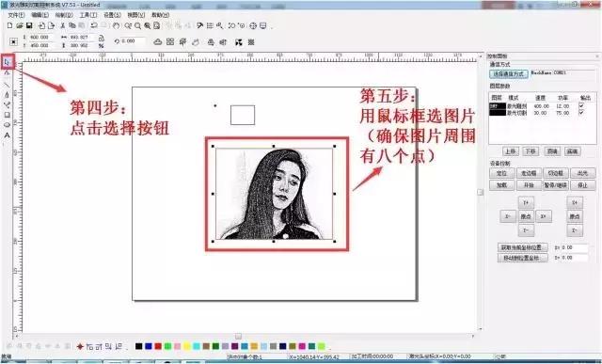Click the 移动到位置坐标 button
The width and height of the screenshot is (602, 364).
coord(522,258)
